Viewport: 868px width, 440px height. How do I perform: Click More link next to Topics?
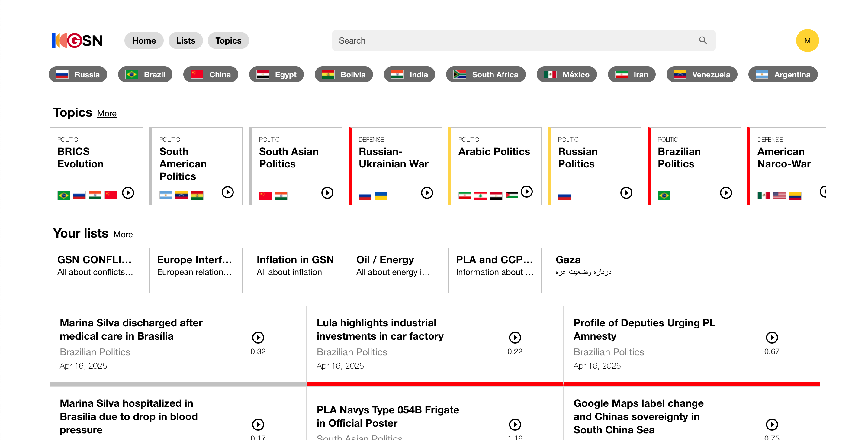tap(107, 114)
